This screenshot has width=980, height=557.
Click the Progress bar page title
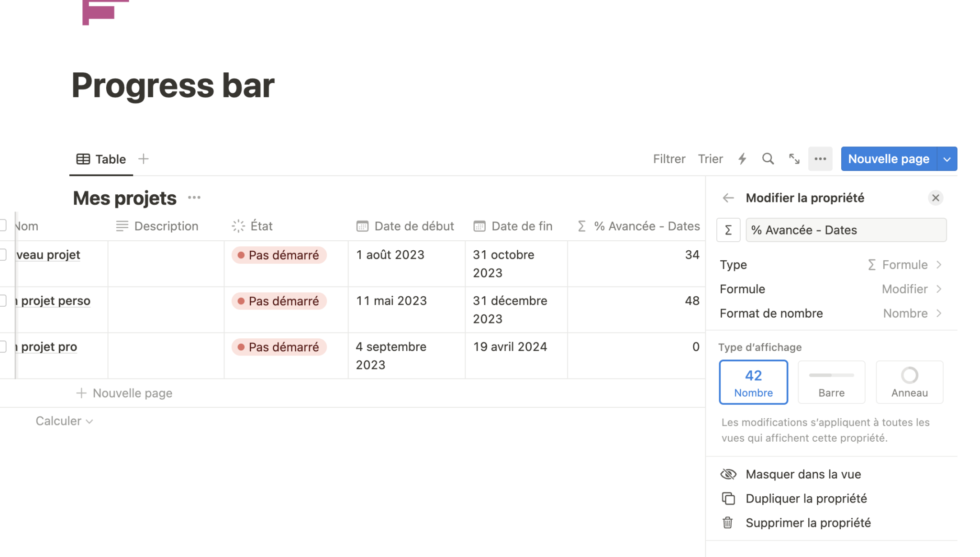coord(173,85)
